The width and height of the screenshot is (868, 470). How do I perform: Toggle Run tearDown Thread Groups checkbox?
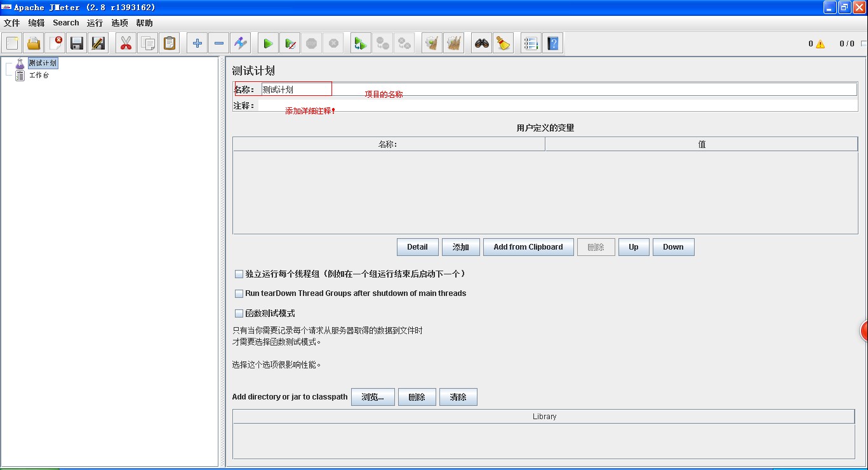point(239,293)
